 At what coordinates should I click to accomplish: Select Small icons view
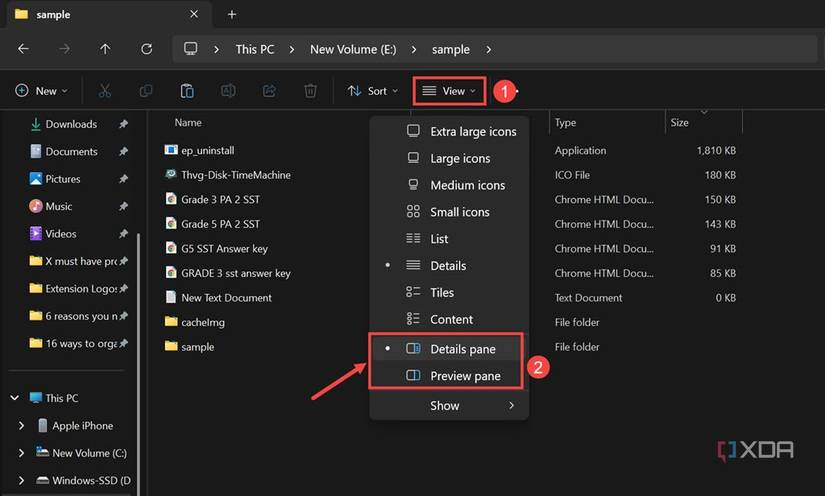[449, 212]
